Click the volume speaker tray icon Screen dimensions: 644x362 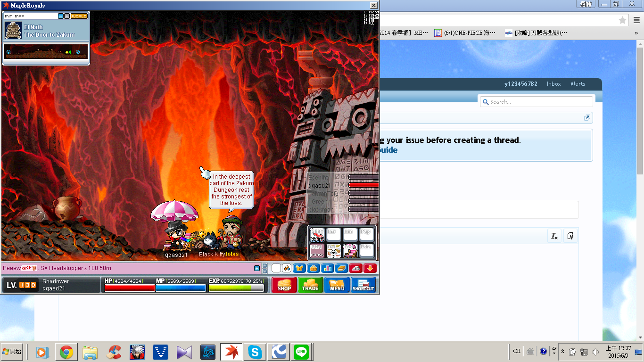pyautogui.click(x=596, y=352)
